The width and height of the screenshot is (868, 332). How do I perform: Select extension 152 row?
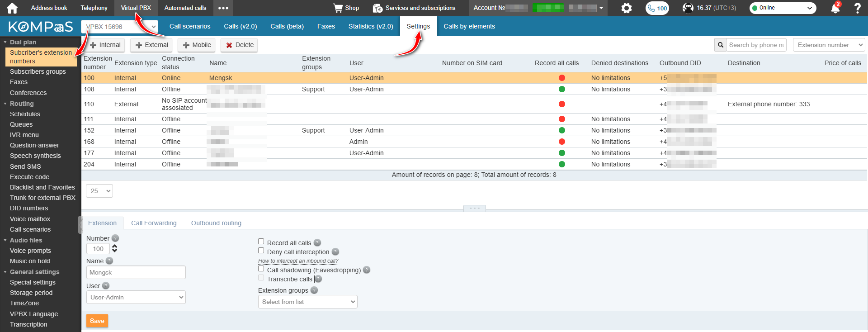474,130
